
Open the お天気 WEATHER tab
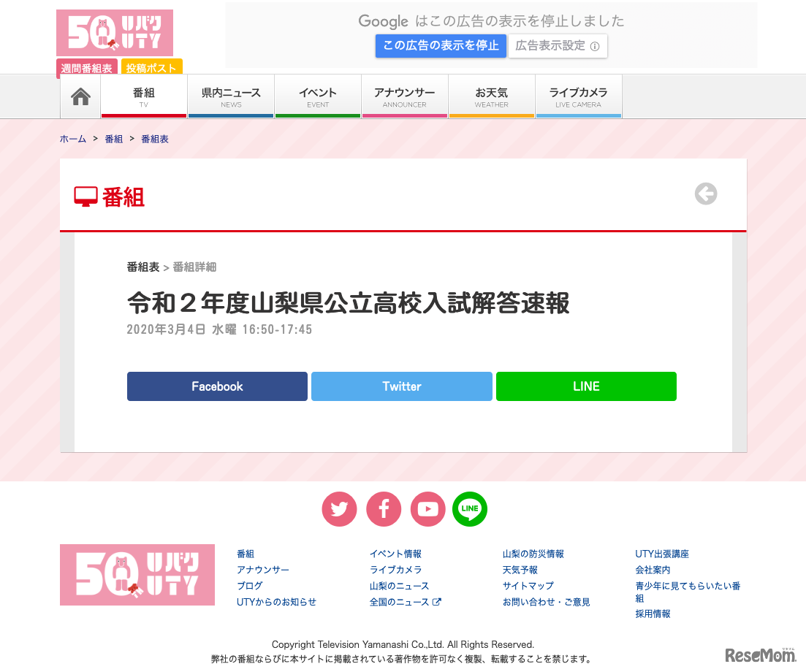point(491,96)
